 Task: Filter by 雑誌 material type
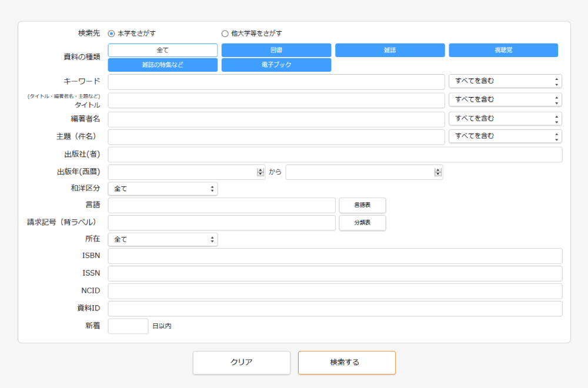click(x=390, y=51)
